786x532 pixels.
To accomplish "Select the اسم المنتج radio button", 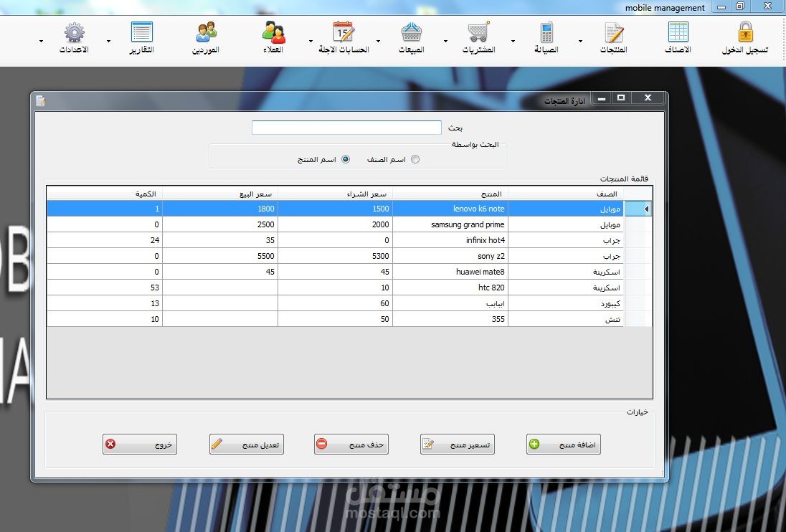I will [x=346, y=159].
